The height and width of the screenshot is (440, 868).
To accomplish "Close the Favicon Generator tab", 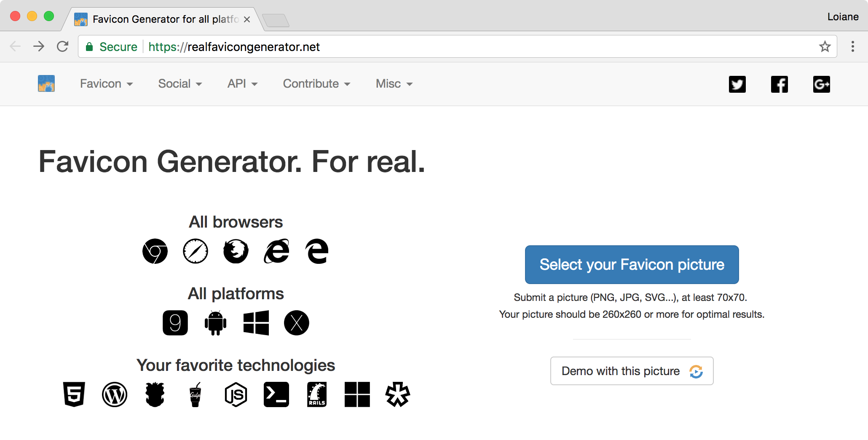I will tap(247, 19).
